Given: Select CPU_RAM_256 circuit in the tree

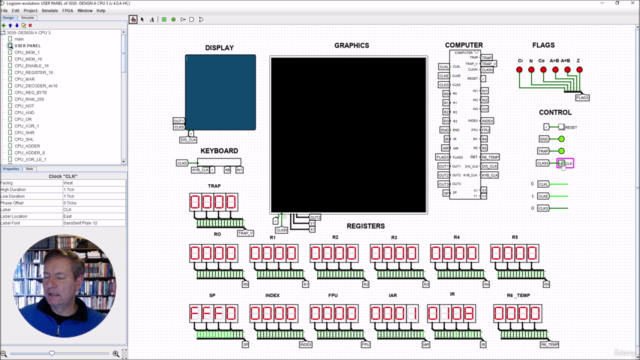Looking at the screenshot, I should (x=29, y=99).
